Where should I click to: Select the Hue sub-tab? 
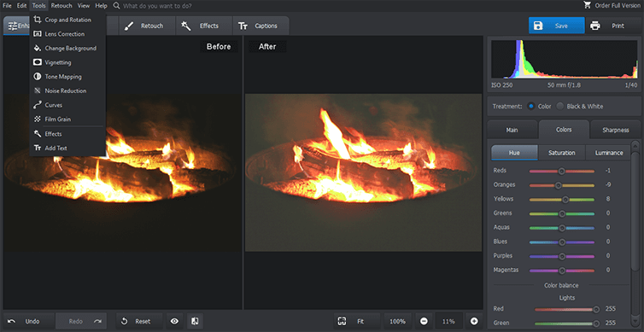514,153
